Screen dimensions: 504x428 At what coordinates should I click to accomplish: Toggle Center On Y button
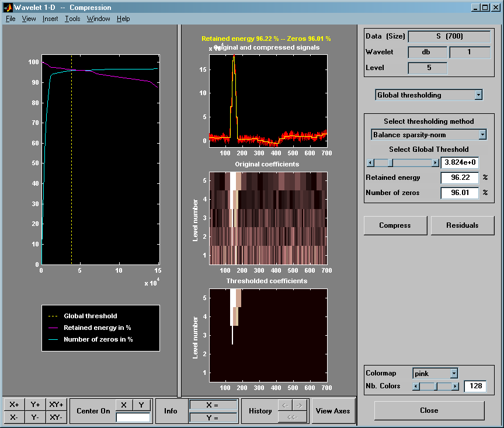pyautogui.click(x=141, y=405)
